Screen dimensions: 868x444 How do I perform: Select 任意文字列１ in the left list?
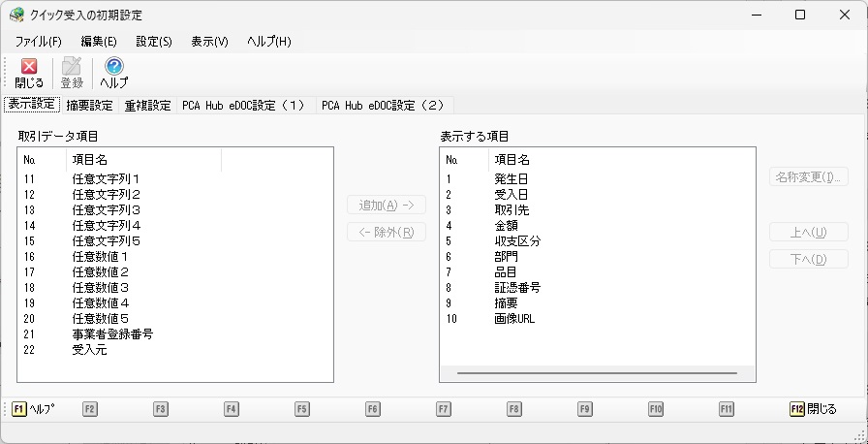click(x=107, y=179)
